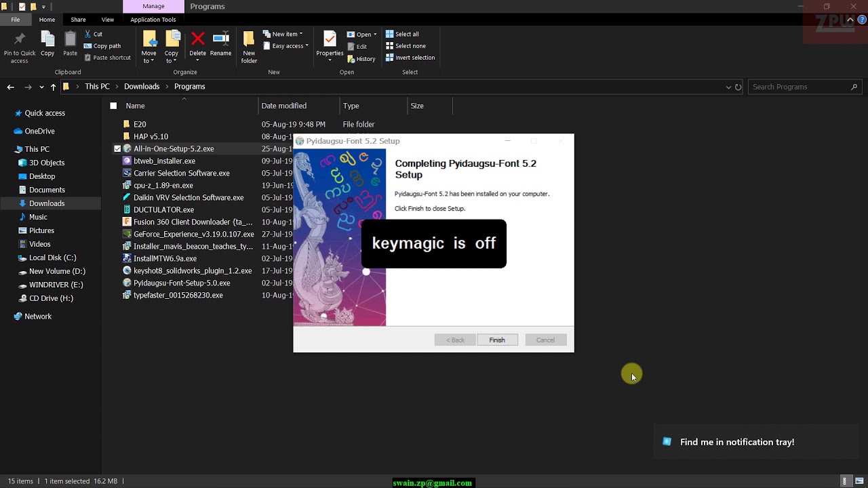Click the Up one level arrow
868x488 pixels.
[x=53, y=87]
